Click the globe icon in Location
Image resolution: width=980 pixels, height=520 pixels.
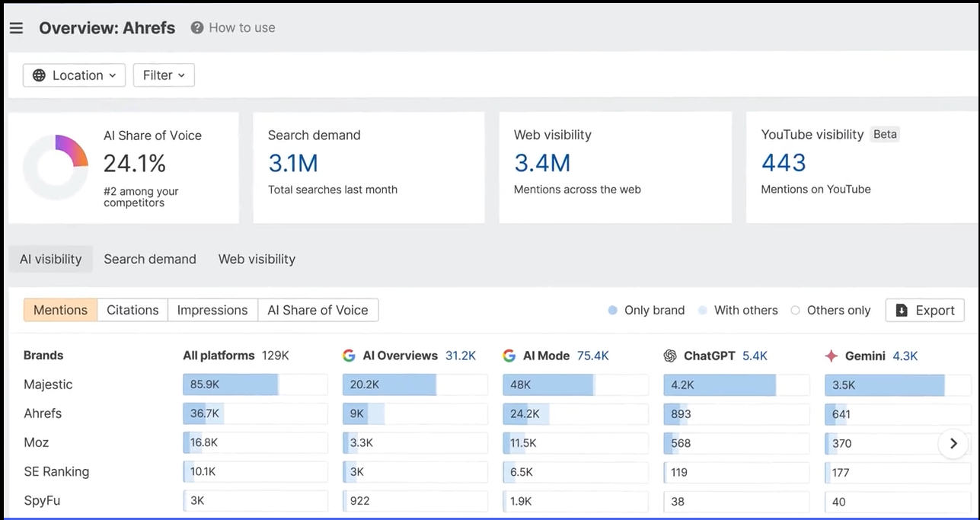[39, 75]
